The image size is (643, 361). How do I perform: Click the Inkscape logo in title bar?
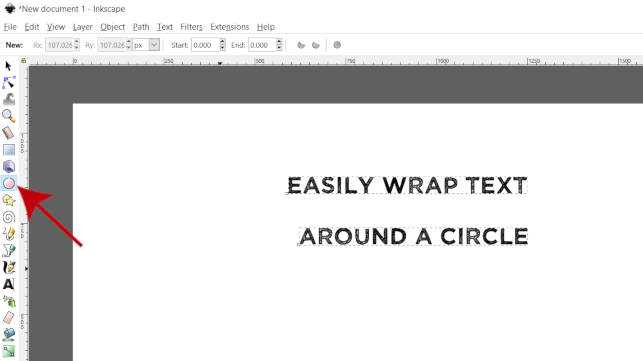[9, 8]
